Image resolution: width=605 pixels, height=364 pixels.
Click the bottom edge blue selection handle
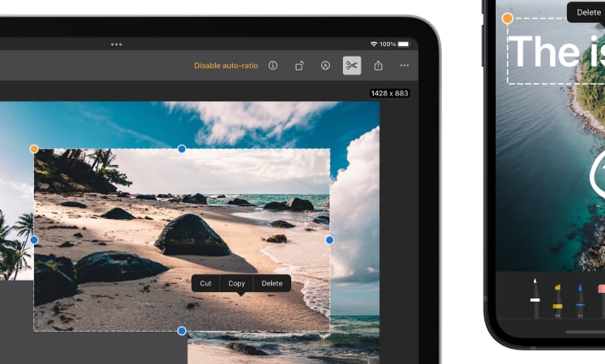point(182,331)
